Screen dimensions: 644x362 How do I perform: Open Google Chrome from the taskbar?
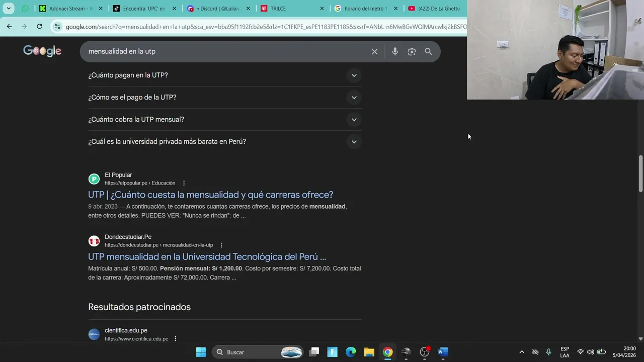[387, 352]
